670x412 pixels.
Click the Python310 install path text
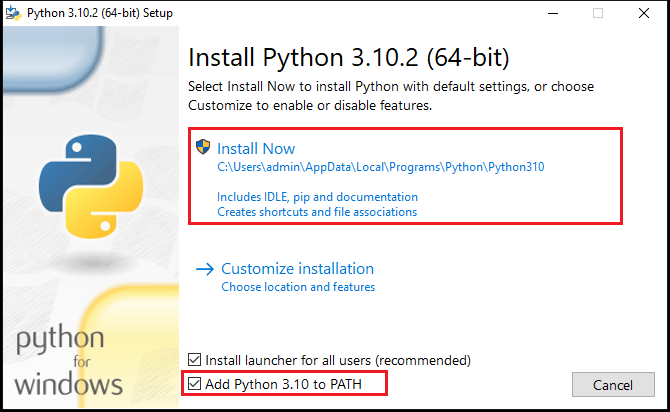[x=381, y=167]
